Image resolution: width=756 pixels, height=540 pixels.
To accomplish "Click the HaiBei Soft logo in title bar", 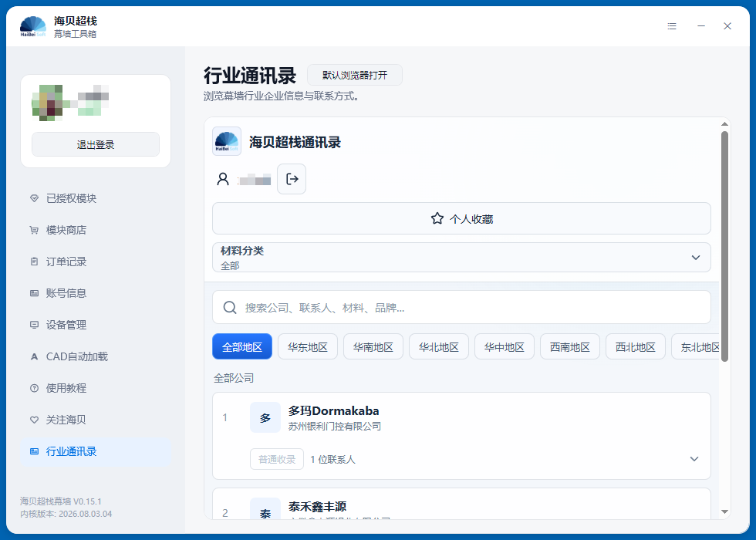I will click(33, 26).
